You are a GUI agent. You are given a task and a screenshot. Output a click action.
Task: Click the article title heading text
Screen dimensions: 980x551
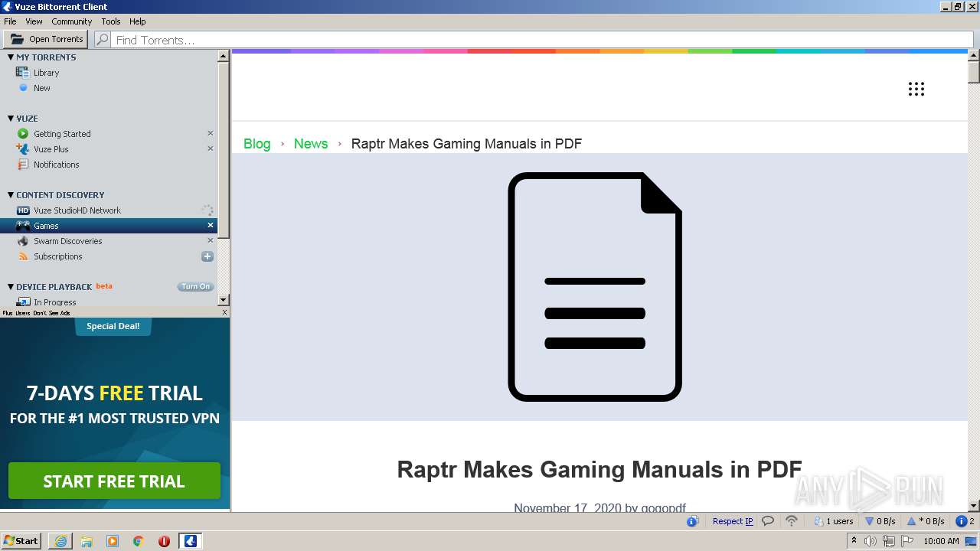point(599,469)
